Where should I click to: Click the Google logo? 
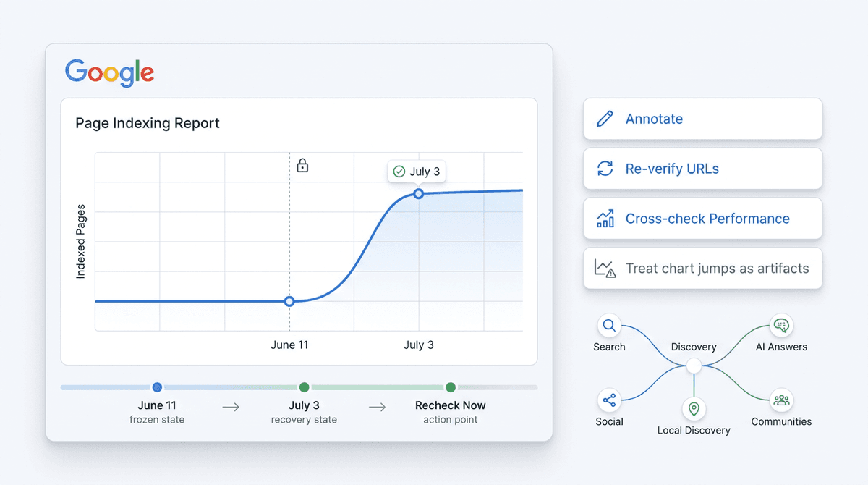click(x=109, y=72)
